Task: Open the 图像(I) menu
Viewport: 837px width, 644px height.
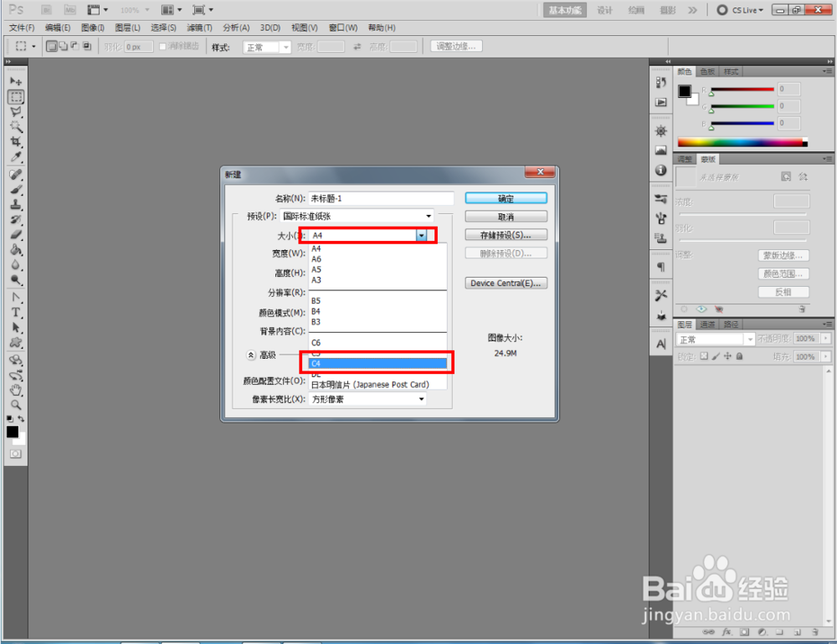Action: pos(93,28)
